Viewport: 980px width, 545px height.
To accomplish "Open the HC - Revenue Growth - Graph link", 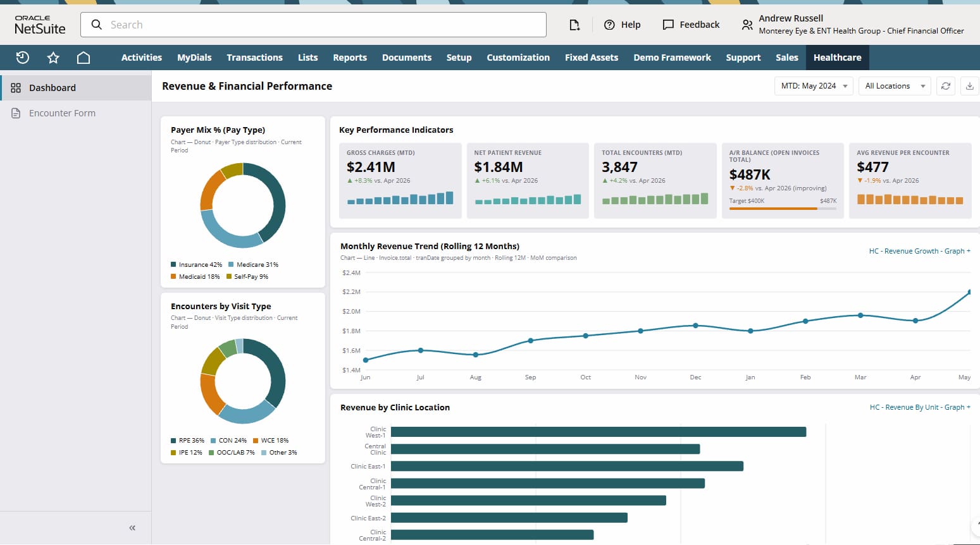I will point(920,251).
